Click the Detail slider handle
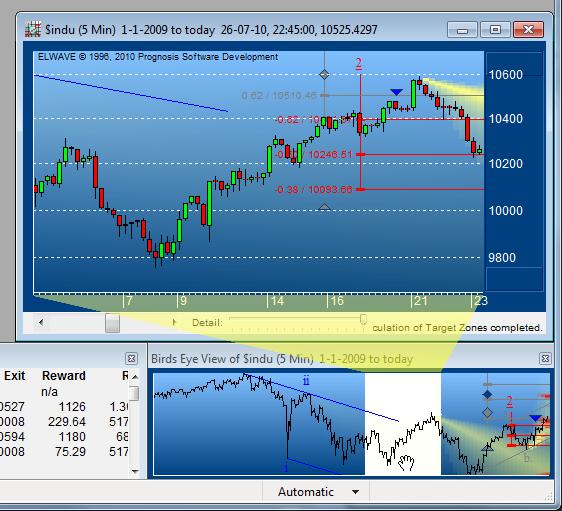 tap(363, 319)
